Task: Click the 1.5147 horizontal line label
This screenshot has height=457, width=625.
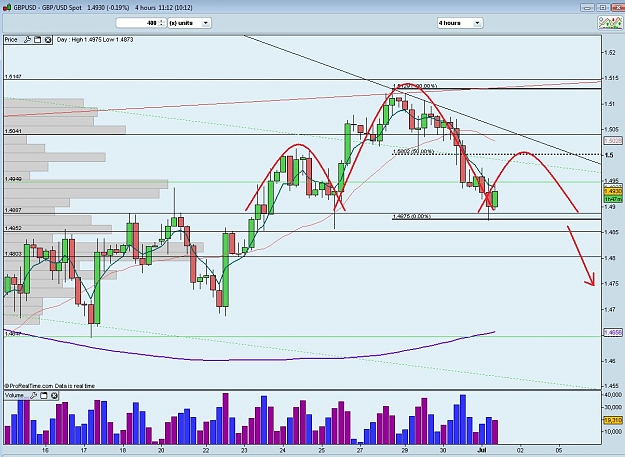Action: click(x=13, y=76)
